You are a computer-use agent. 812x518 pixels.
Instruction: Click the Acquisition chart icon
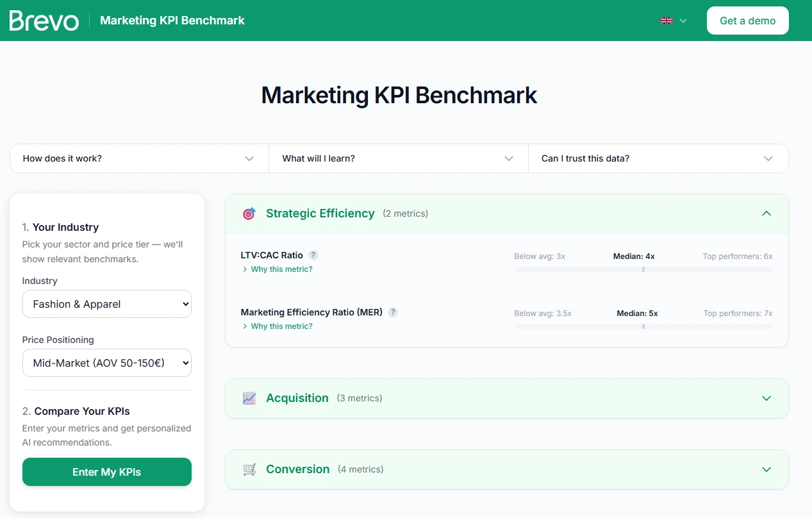pyautogui.click(x=249, y=398)
